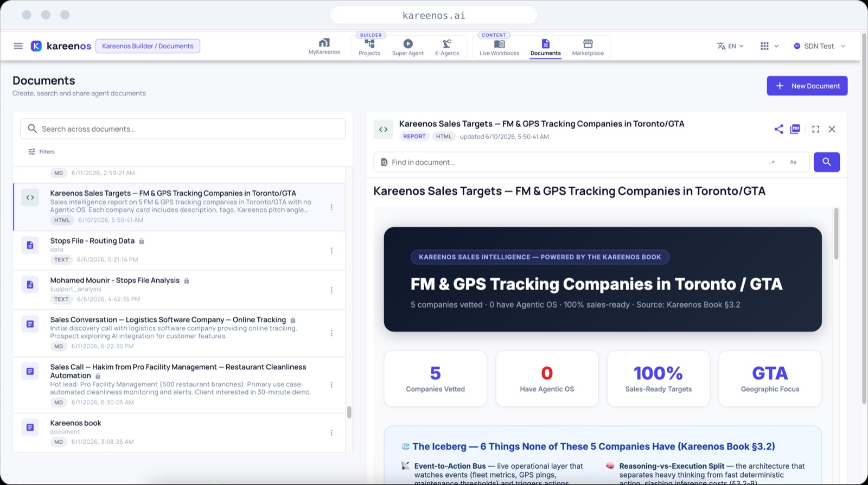Select the Documents tab

click(545, 47)
